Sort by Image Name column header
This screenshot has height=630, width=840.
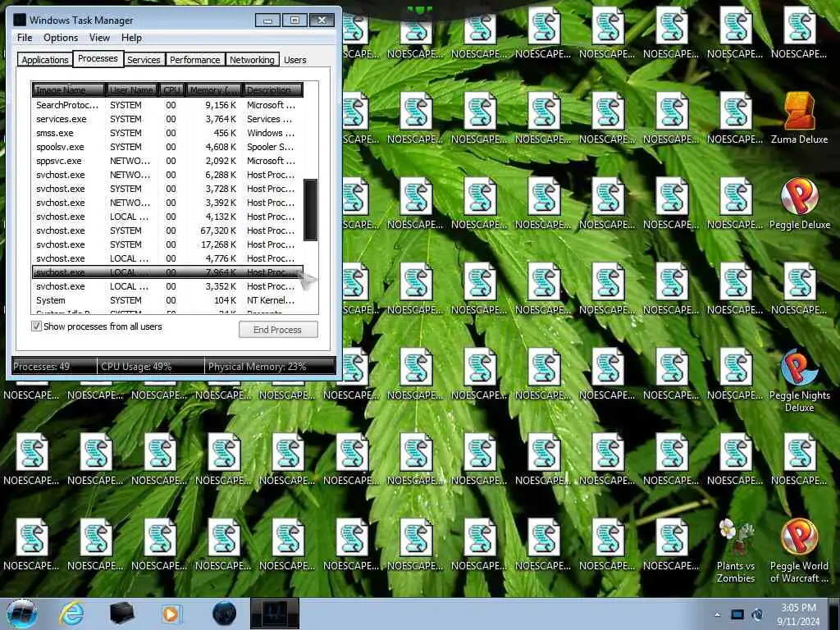point(69,90)
